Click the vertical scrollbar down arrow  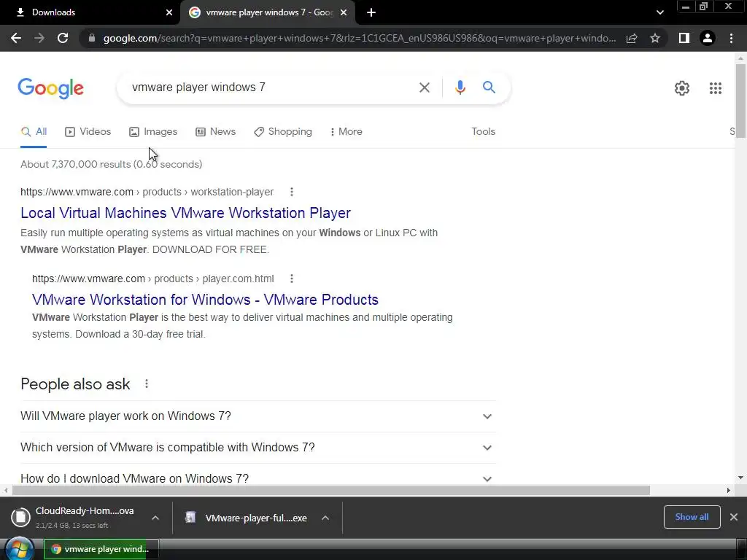point(740,478)
